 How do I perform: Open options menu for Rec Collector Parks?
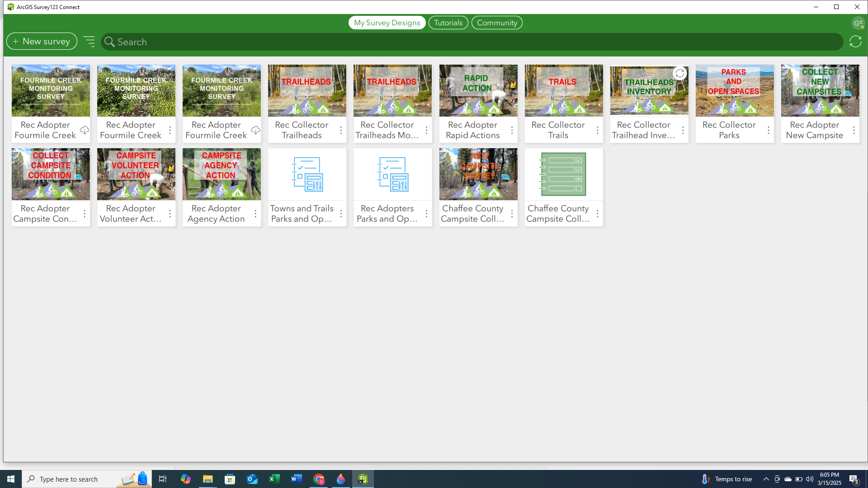[768, 130]
